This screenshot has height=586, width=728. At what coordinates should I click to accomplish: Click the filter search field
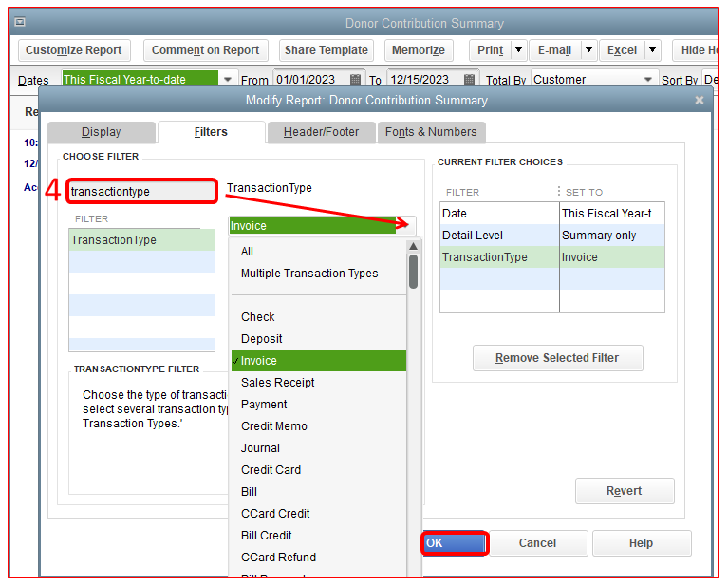(141, 192)
